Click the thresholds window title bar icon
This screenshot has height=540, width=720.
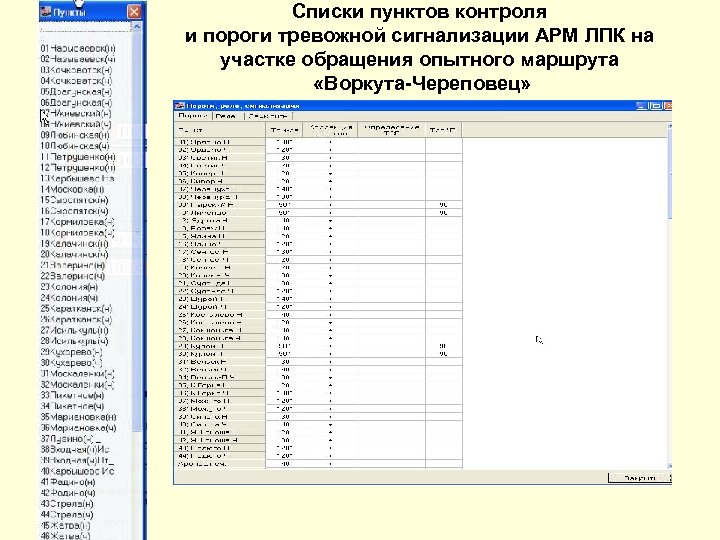pyautogui.click(x=179, y=106)
